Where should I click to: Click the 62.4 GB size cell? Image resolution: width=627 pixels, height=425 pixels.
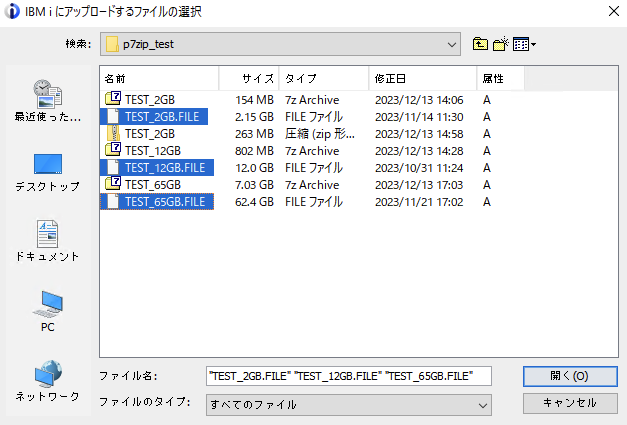click(254, 202)
